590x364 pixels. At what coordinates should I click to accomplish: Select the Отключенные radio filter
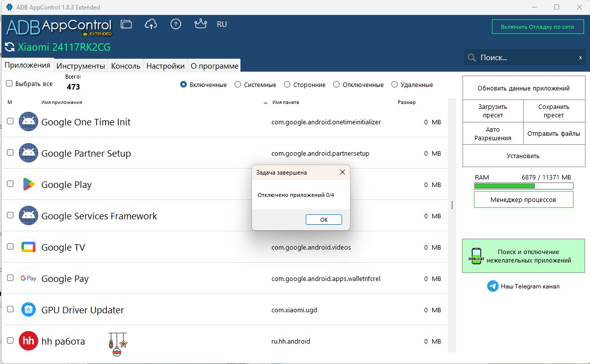tap(337, 85)
